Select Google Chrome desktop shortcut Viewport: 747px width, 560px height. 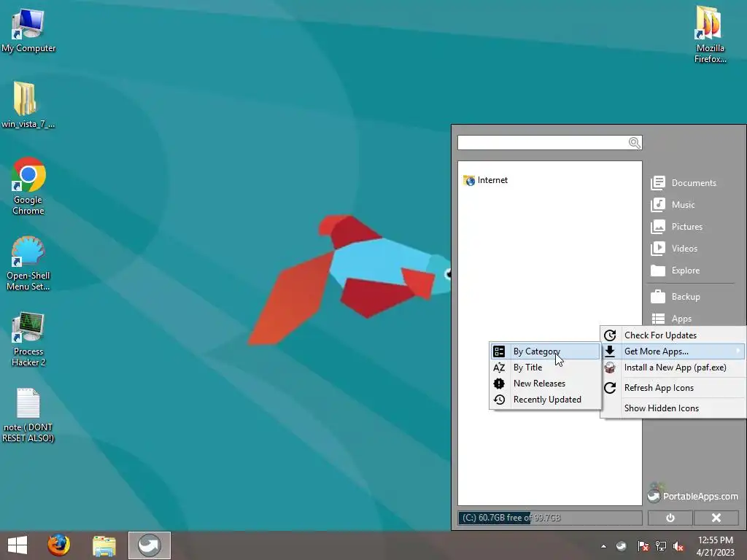28,186
